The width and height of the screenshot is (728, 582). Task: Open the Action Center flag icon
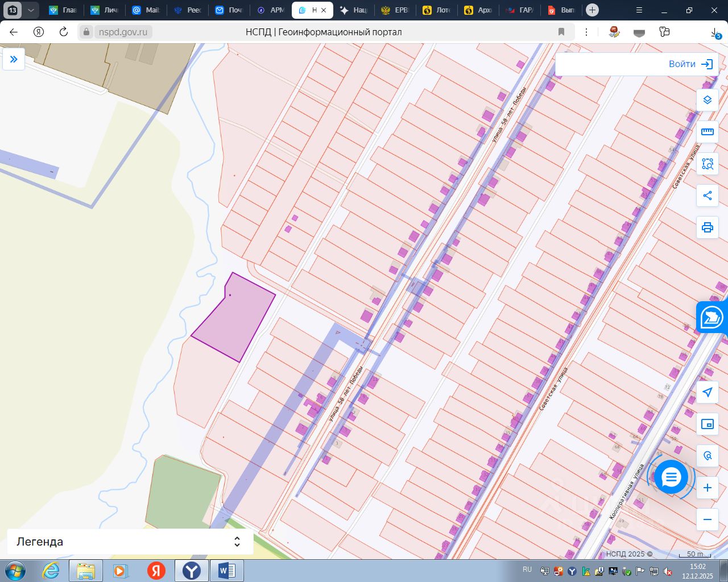coord(640,571)
